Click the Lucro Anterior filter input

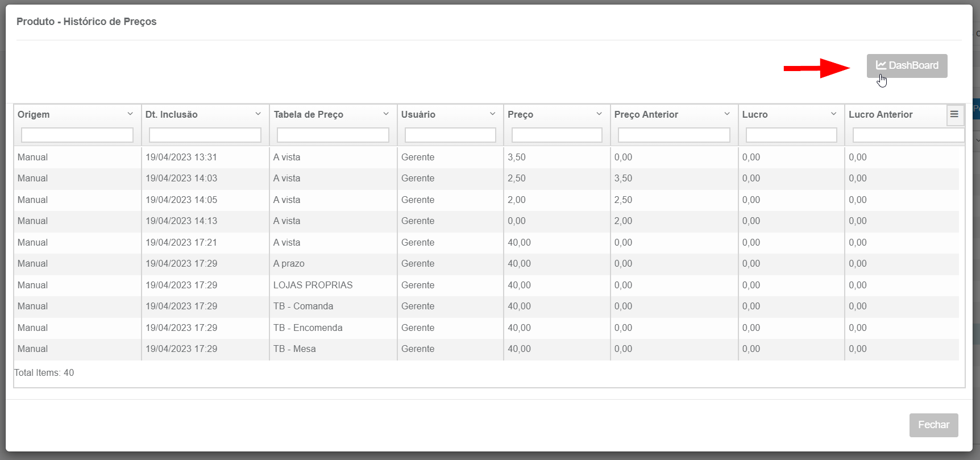tap(908, 135)
